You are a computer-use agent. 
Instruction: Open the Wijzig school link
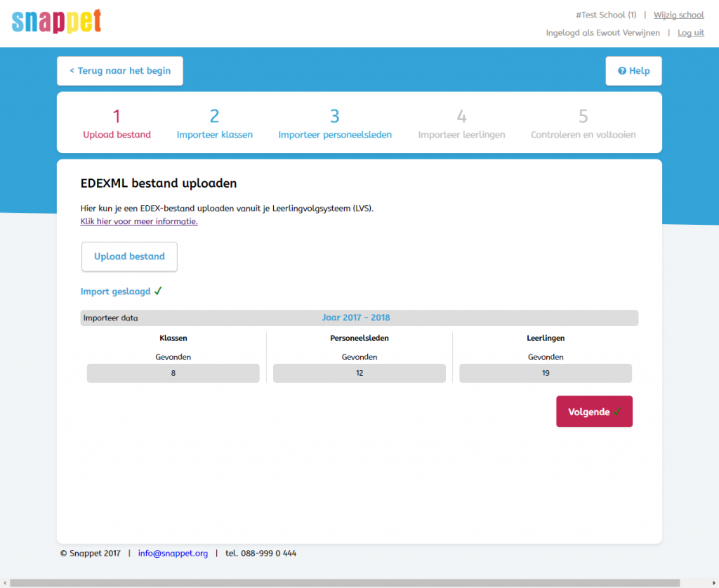(x=678, y=15)
